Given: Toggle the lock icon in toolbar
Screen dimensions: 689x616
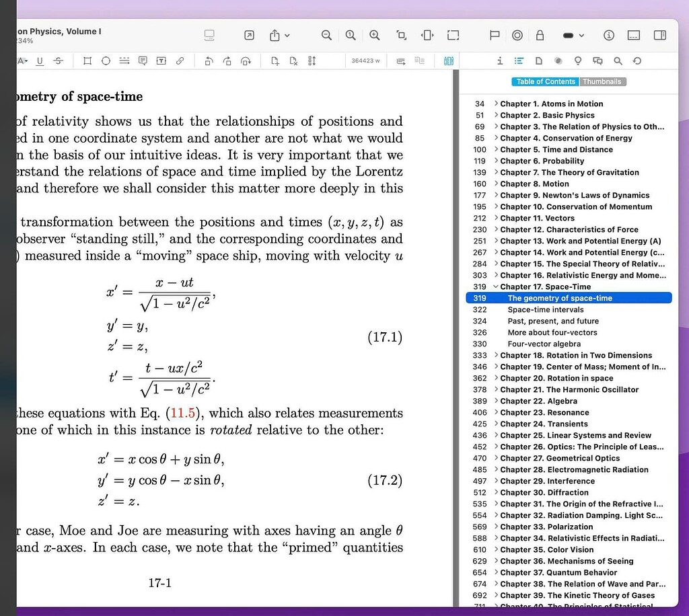Looking at the screenshot, I should (x=540, y=35).
